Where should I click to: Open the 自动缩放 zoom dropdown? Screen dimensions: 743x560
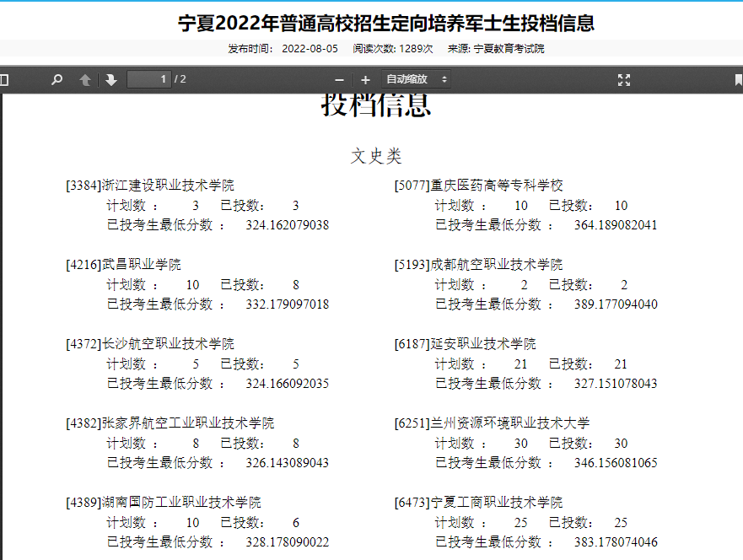(416, 79)
